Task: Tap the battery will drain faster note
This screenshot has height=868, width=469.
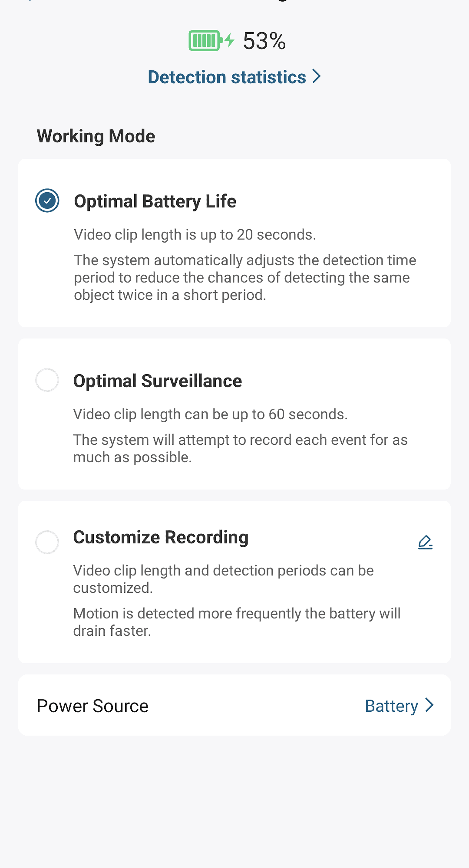Action: pos(237,622)
